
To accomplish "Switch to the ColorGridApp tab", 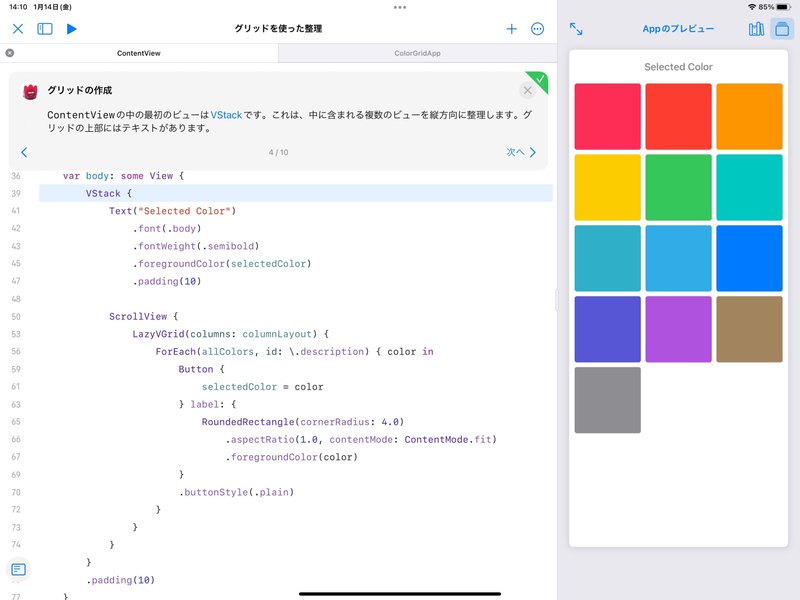I will pos(417,53).
